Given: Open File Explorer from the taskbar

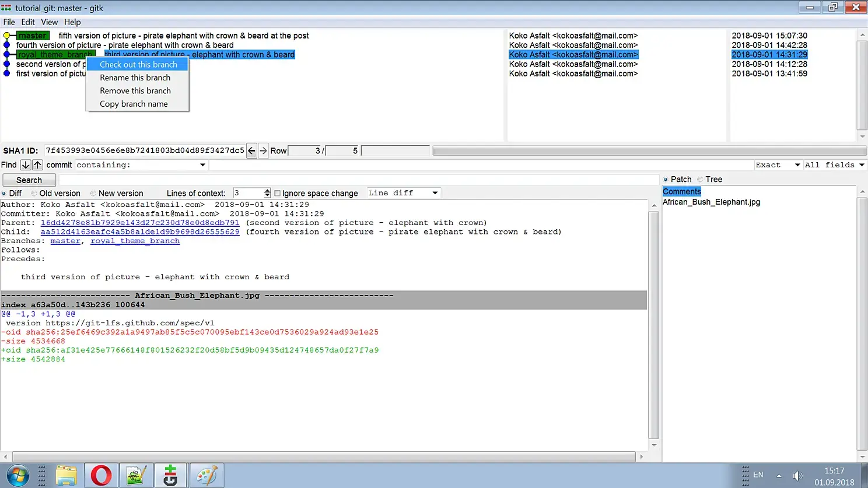Looking at the screenshot, I should point(66,475).
